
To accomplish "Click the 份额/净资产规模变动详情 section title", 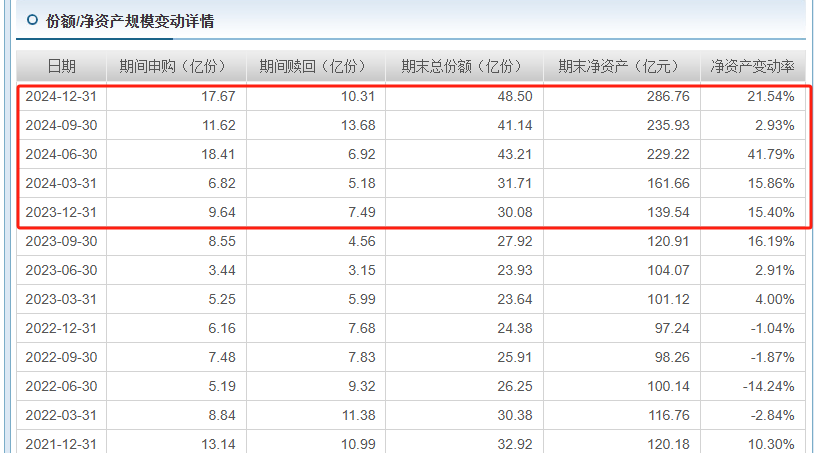I will point(130,21).
